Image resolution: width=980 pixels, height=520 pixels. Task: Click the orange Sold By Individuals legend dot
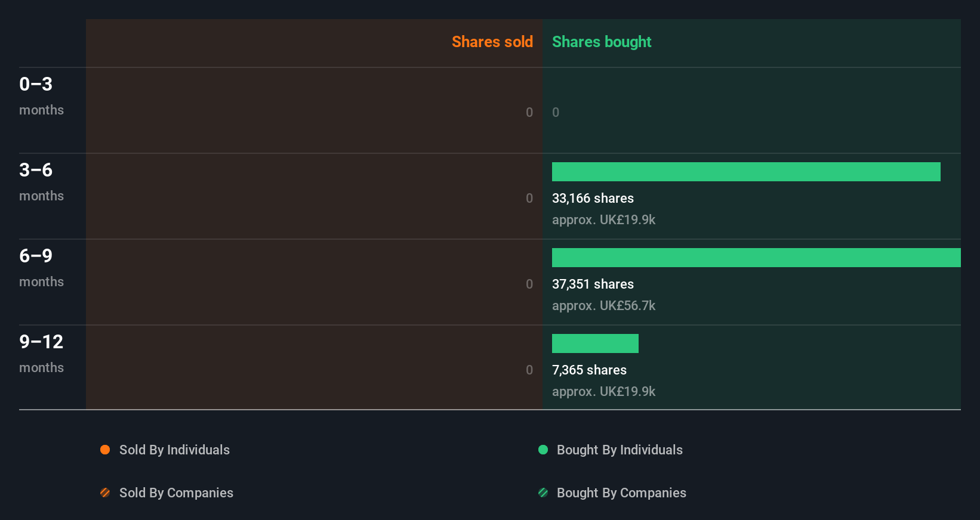[x=105, y=450]
